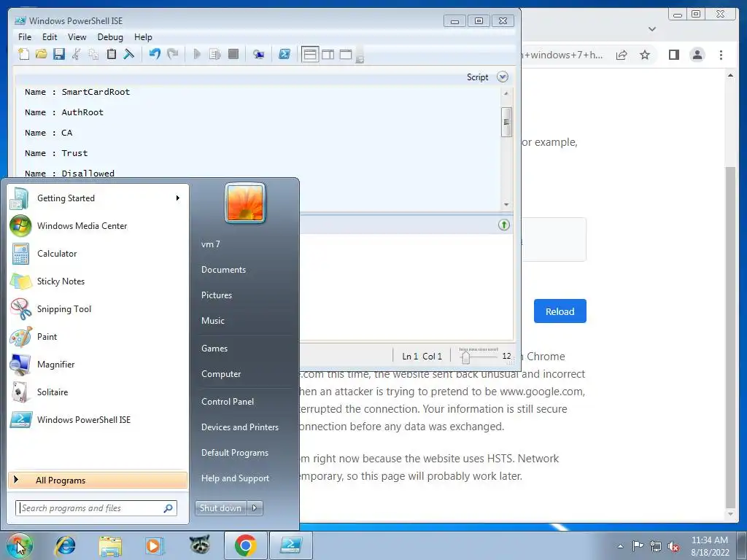Collapse the Script pane with the chevron button
Viewport: 747px width, 560px height.
point(503,77)
